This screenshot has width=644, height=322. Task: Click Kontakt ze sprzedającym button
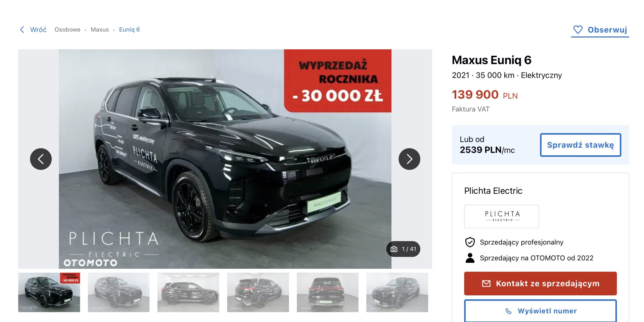(x=540, y=283)
